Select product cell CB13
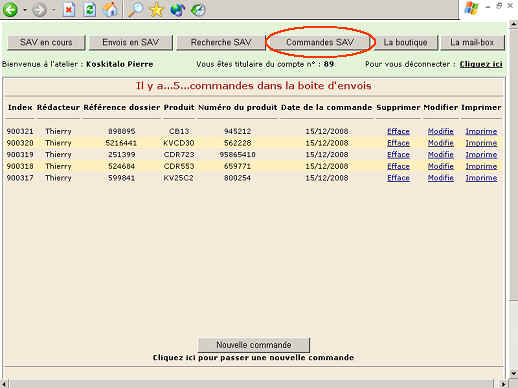Image resolution: width=518 pixels, height=388 pixels. tap(179, 131)
